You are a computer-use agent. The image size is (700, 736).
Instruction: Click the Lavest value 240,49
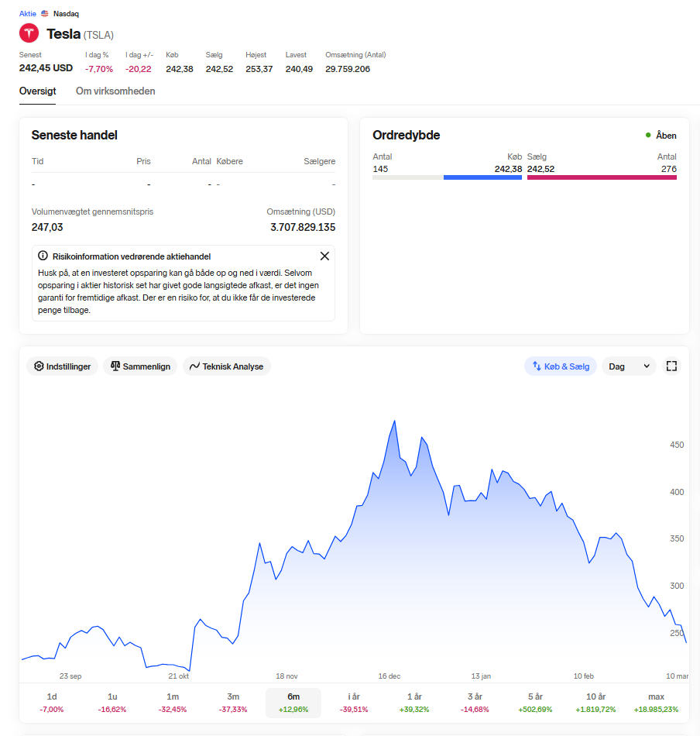[x=299, y=69]
